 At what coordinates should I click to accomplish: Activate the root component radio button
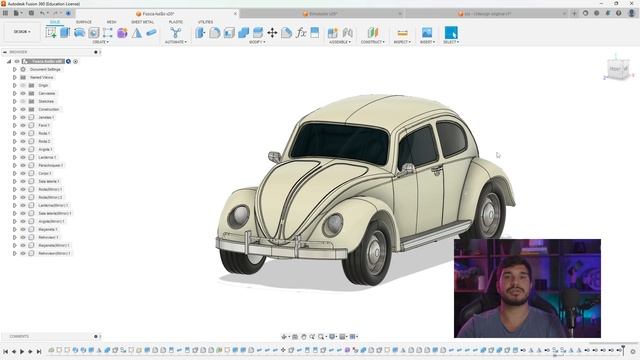[76, 61]
